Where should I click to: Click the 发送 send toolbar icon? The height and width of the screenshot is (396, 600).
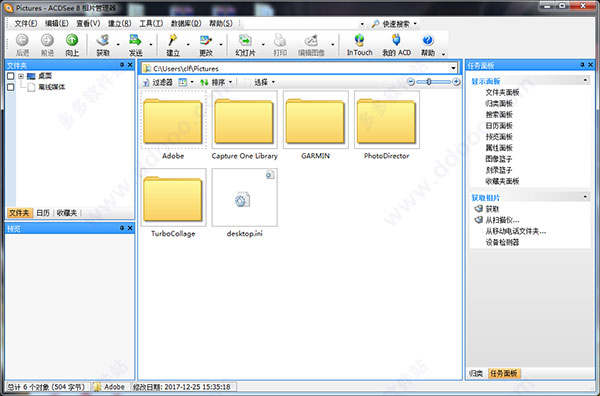(x=135, y=40)
